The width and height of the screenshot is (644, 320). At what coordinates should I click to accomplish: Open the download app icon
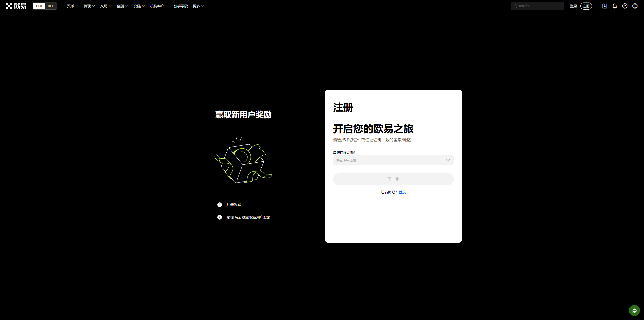pyautogui.click(x=605, y=6)
